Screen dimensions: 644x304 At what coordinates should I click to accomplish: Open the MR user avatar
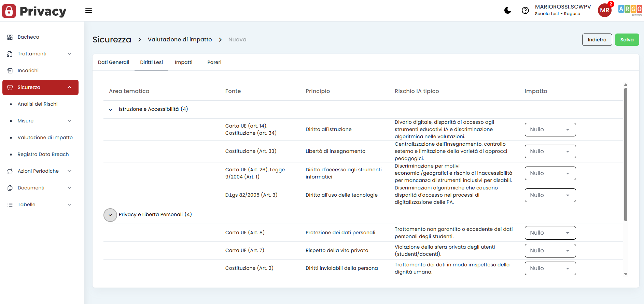tap(604, 10)
